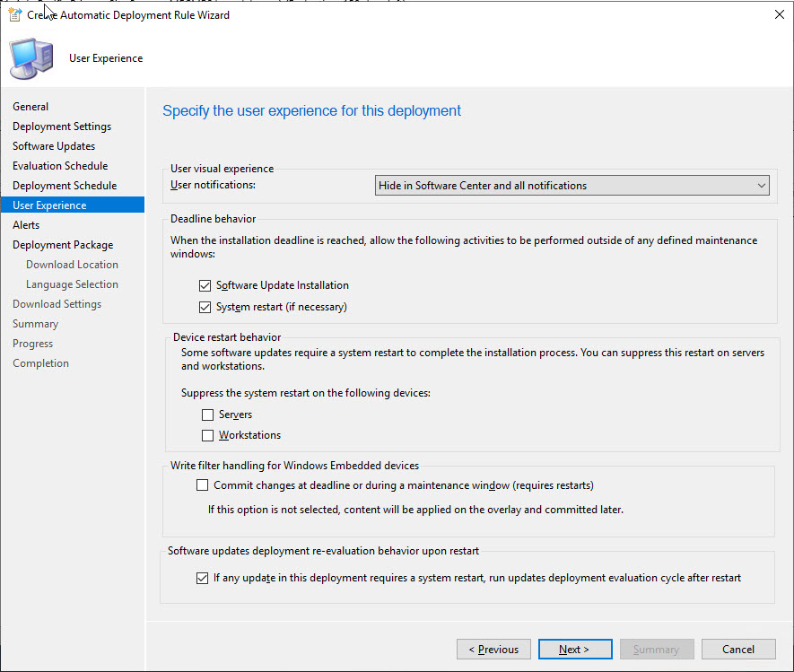Switch to Evaluation Schedule step
This screenshot has width=794, height=672.
click(60, 166)
